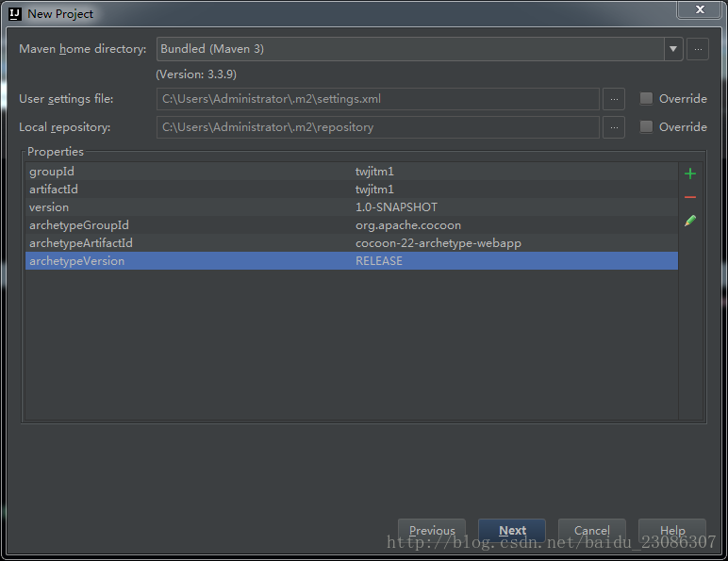Screen dimensions: 728x561
Task: Click the User settings file path field
Action: (378, 99)
